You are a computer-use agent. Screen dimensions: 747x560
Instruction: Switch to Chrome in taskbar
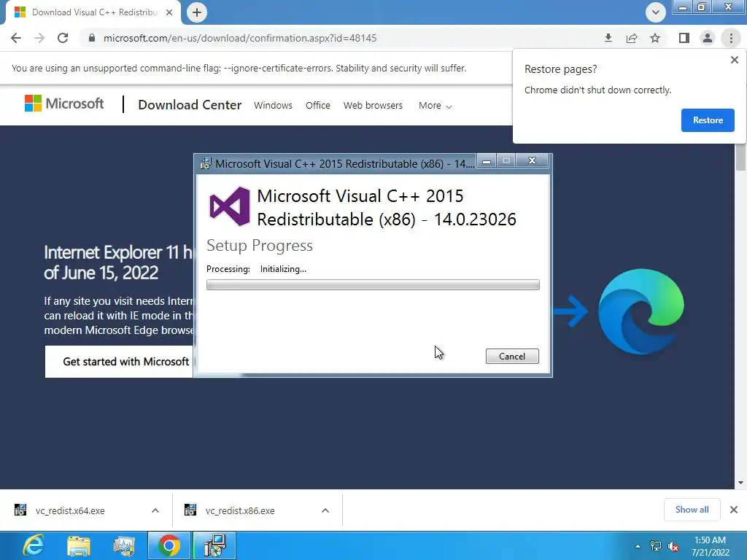pyautogui.click(x=169, y=545)
